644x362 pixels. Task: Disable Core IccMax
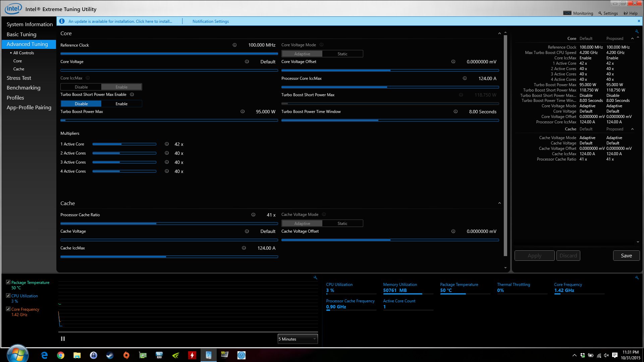81,87
